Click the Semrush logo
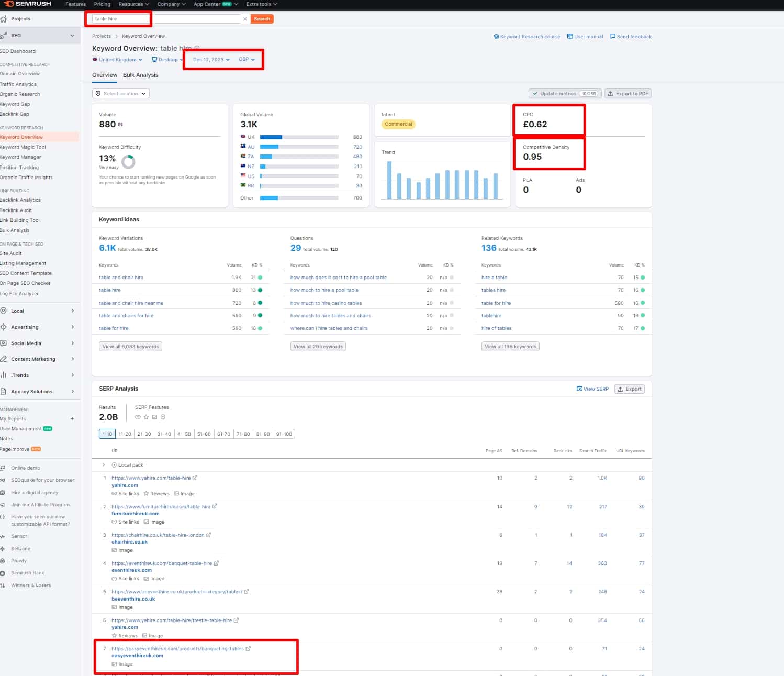784x676 pixels. point(27,4)
